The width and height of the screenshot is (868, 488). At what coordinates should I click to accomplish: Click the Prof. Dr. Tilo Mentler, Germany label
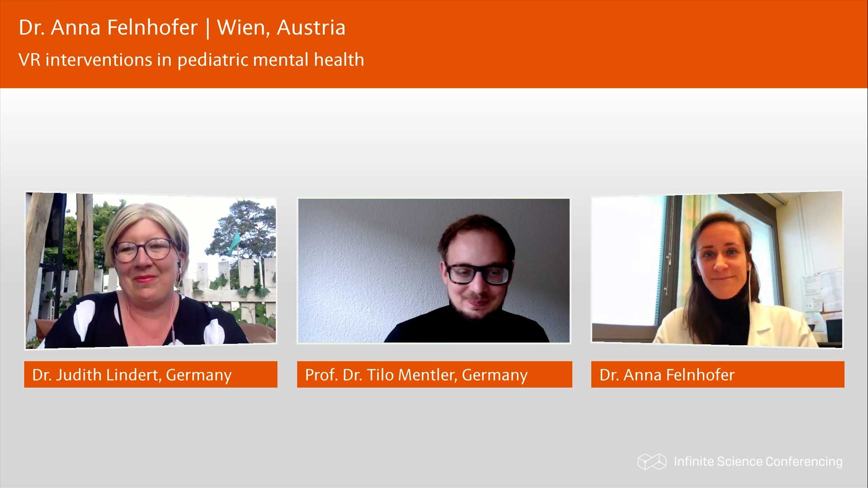tap(434, 374)
